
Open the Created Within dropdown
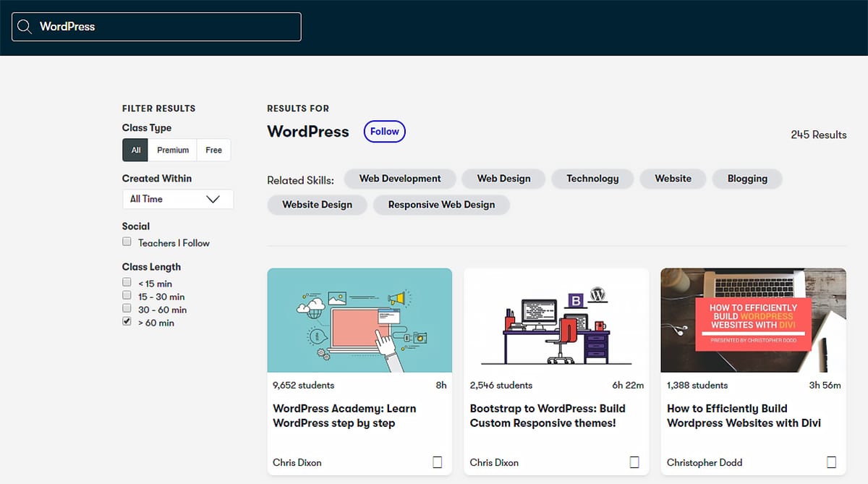point(178,199)
